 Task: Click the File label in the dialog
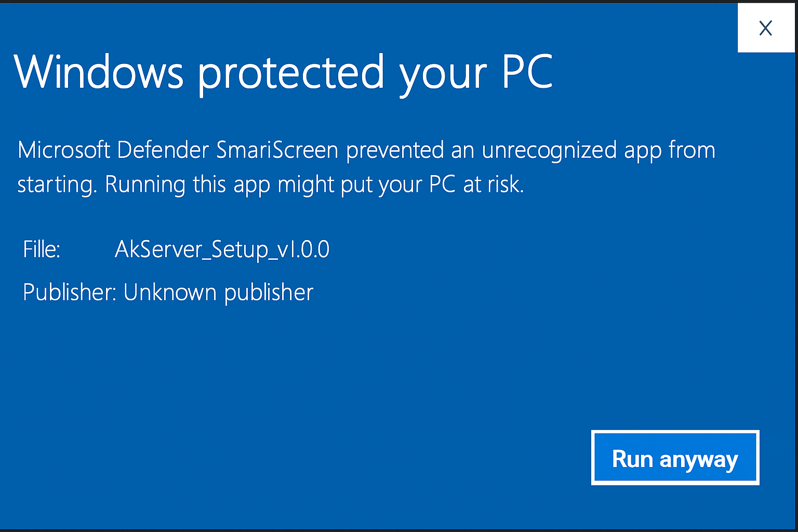(41, 249)
